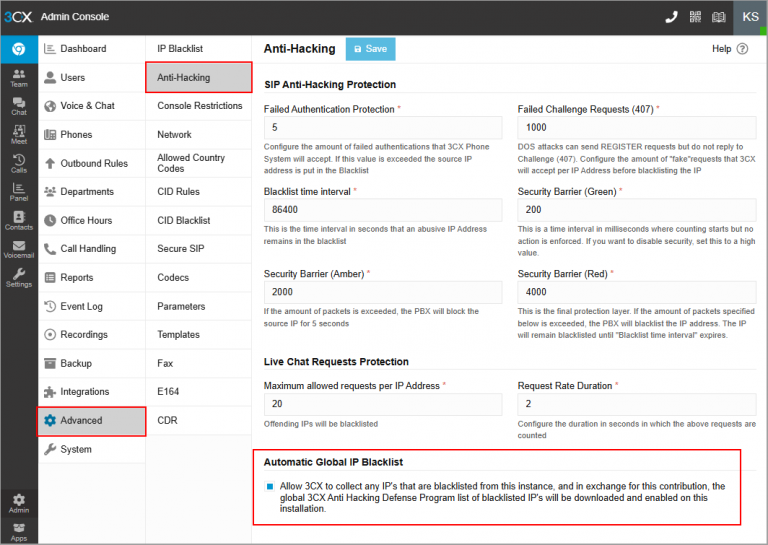Viewport: 768px width, 545px height.
Task: Open Meet in left sidebar
Action: pos(19,135)
